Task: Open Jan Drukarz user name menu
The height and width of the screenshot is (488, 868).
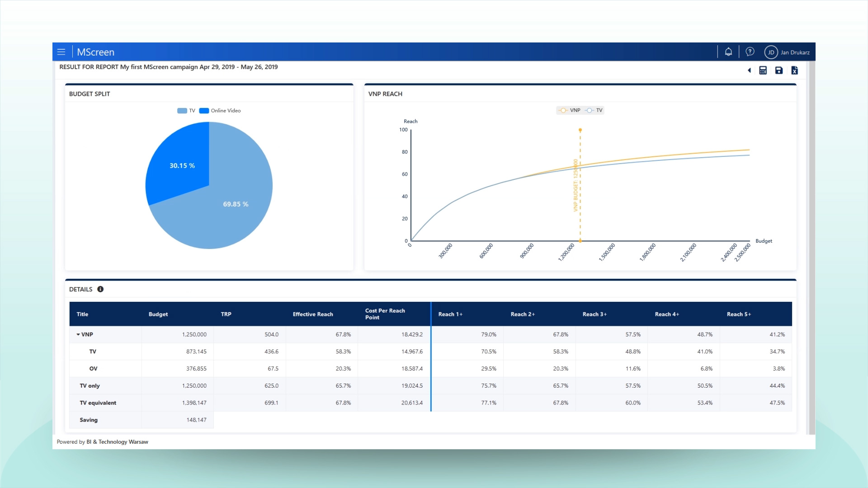Action: click(795, 52)
